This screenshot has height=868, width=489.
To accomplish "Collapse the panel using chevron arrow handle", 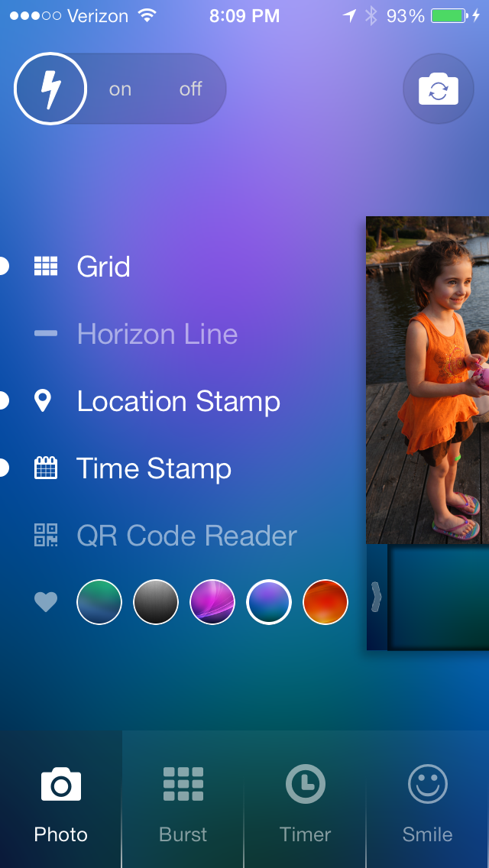I will pyautogui.click(x=376, y=597).
